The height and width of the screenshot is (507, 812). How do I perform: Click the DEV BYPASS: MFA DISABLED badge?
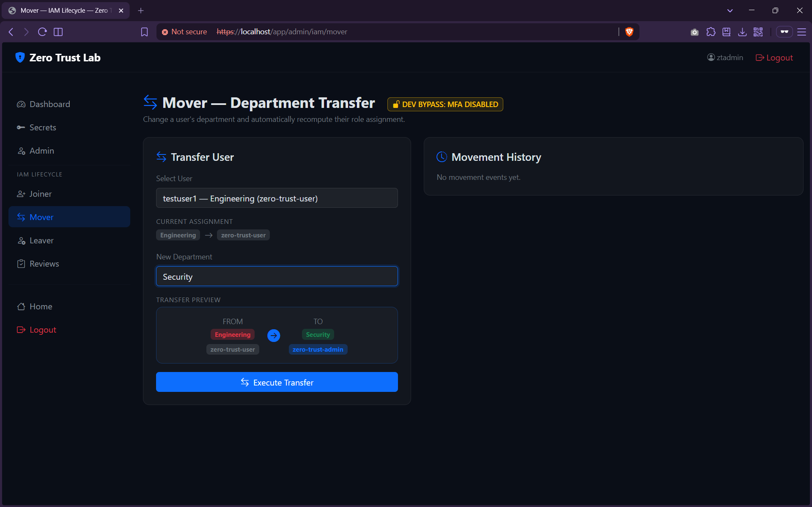445,104
